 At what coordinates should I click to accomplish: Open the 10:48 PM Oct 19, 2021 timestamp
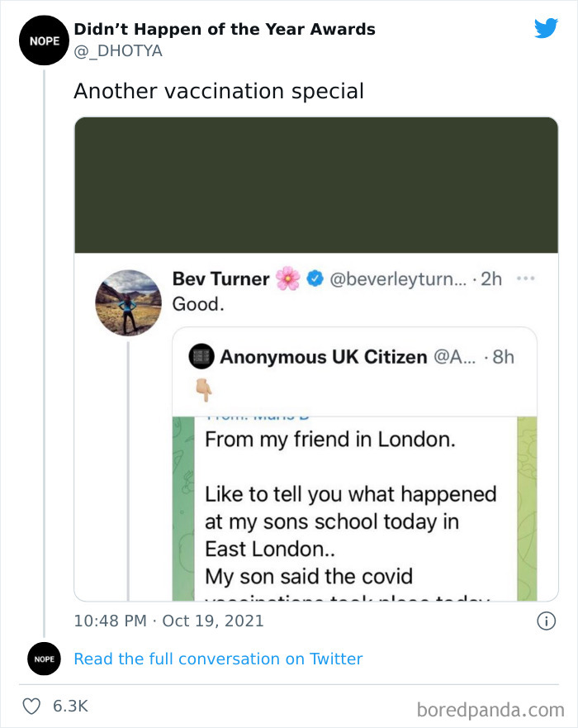point(168,621)
